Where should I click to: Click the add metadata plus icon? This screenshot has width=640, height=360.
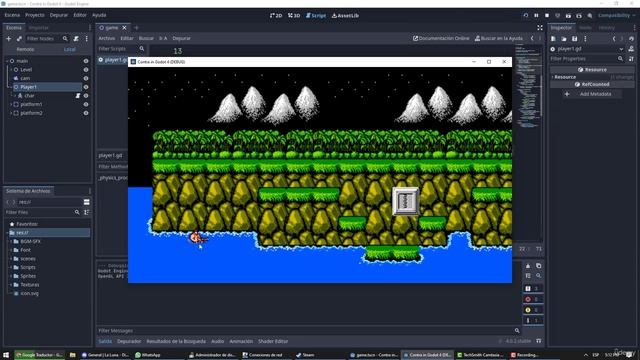click(567, 94)
